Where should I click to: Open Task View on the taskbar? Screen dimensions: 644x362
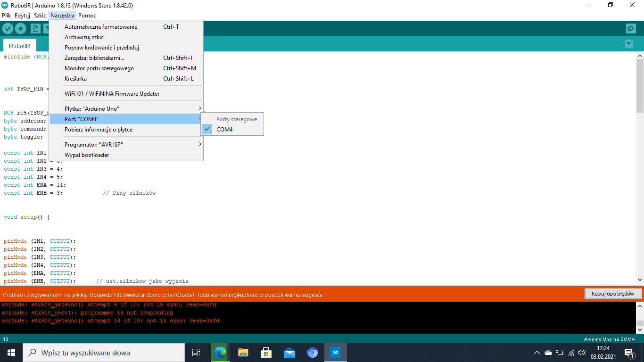click(x=196, y=353)
